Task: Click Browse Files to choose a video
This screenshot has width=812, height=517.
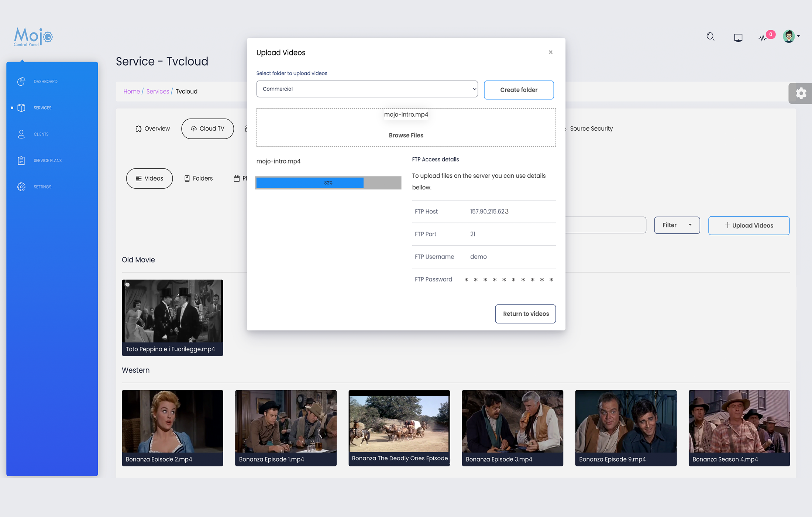Action: click(406, 135)
